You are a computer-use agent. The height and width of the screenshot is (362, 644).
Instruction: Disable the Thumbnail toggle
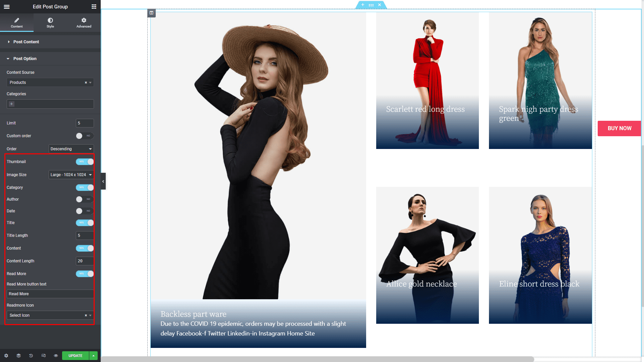coord(85,162)
